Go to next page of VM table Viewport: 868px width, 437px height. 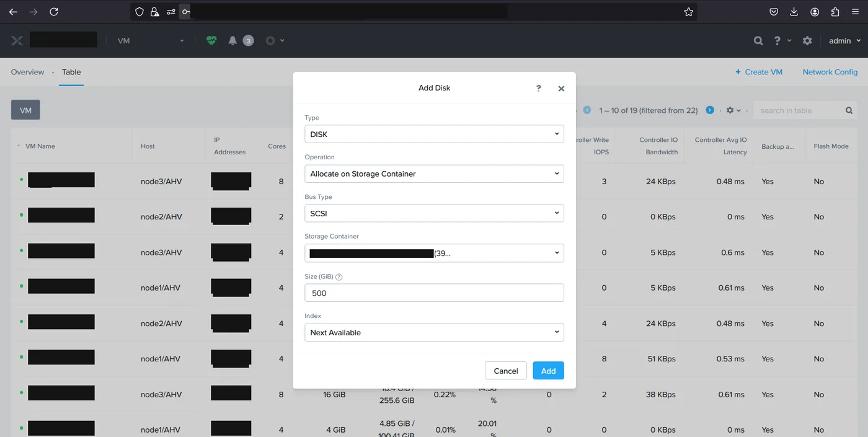coord(710,110)
